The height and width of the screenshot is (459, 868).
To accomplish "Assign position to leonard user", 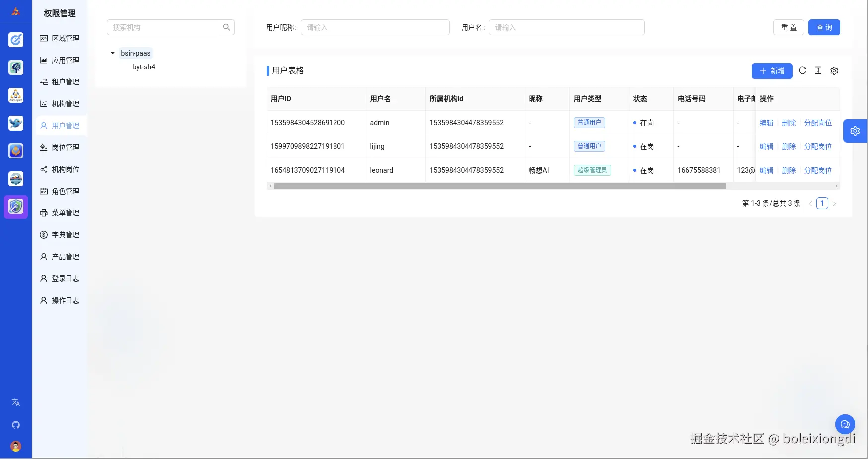I will click(x=818, y=170).
